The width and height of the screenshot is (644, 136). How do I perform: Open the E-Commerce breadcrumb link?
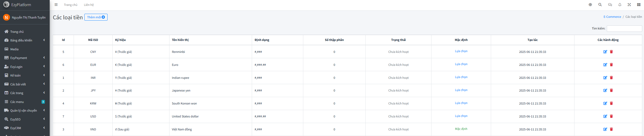pyautogui.click(x=612, y=17)
